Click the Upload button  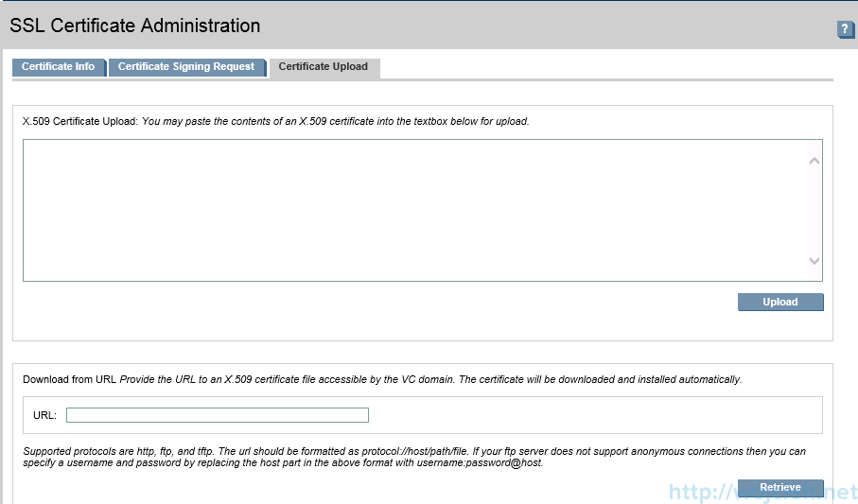(780, 303)
